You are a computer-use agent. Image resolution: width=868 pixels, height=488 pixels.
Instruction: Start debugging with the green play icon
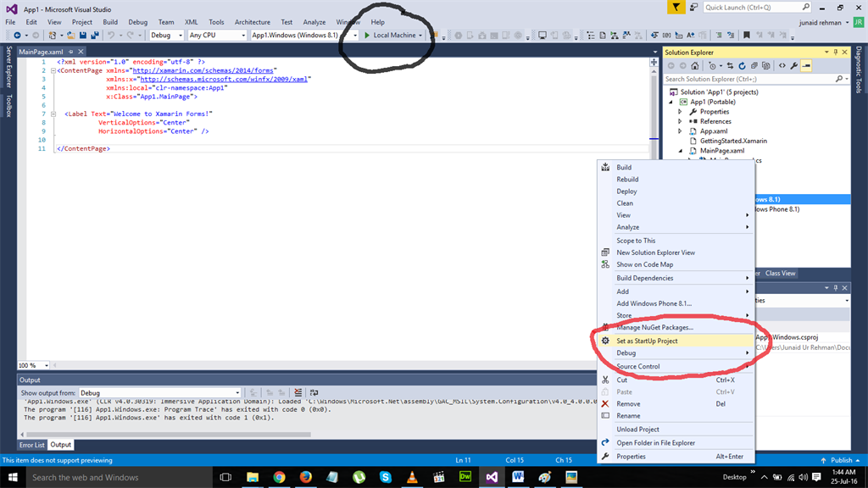pyautogui.click(x=366, y=36)
